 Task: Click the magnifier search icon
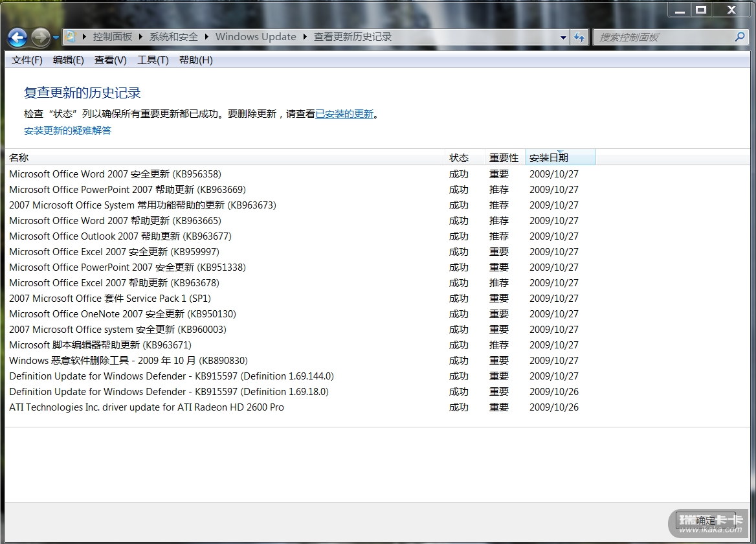[740, 37]
